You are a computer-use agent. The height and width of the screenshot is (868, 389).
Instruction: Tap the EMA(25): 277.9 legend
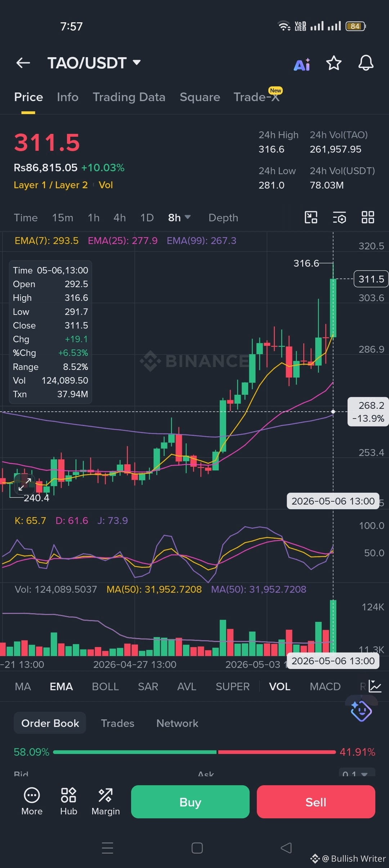point(123,240)
